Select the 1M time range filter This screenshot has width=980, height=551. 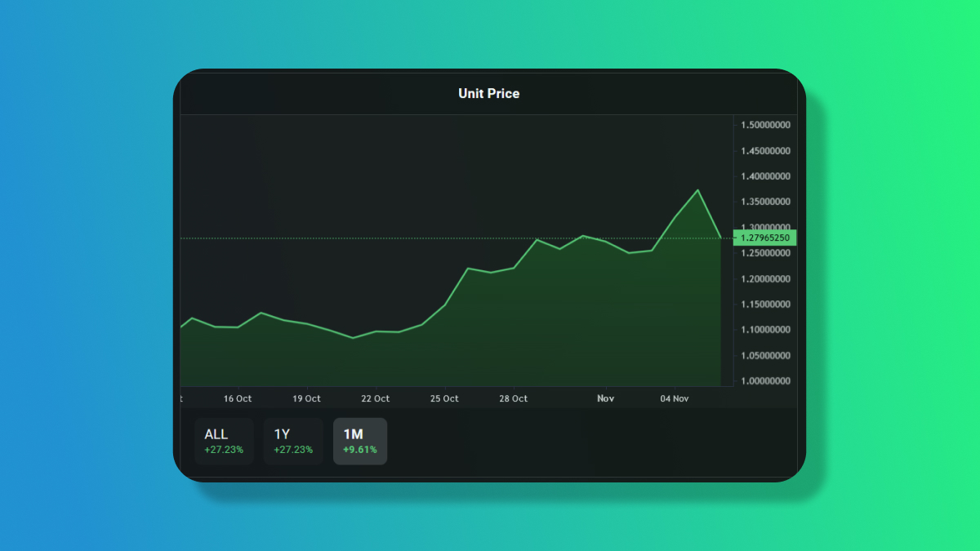[359, 441]
